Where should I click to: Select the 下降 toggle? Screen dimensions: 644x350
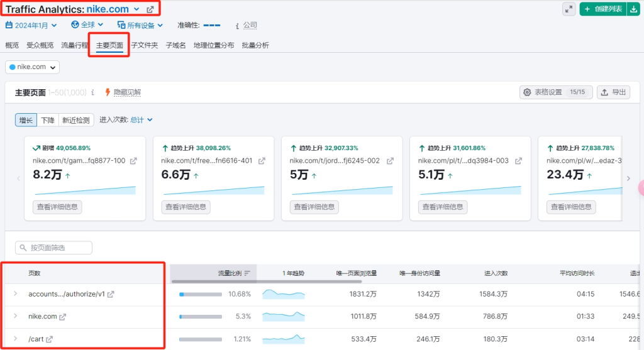pyautogui.click(x=48, y=120)
